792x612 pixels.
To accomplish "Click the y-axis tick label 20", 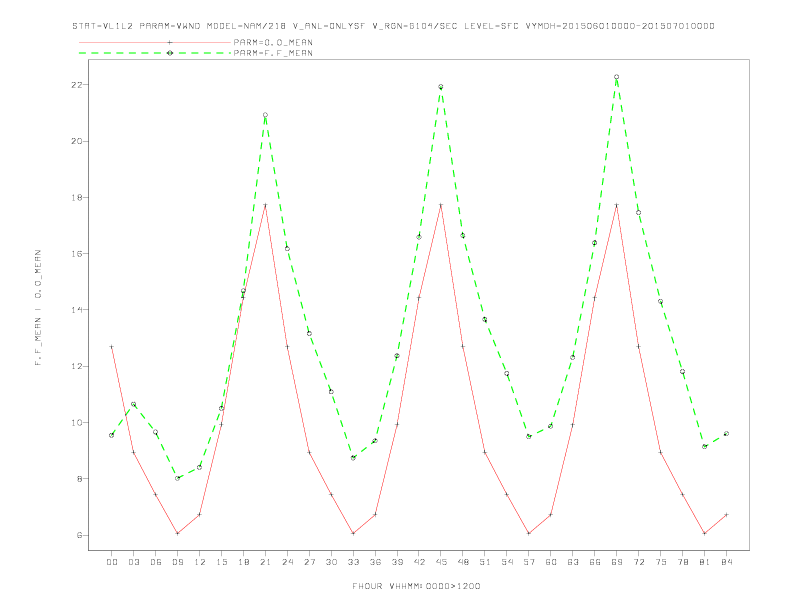I will (x=76, y=141).
